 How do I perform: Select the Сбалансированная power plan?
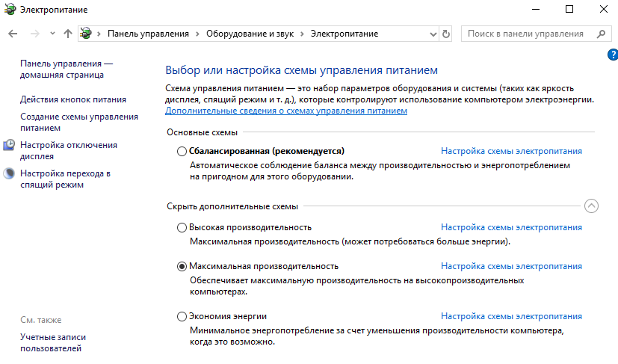(182, 151)
